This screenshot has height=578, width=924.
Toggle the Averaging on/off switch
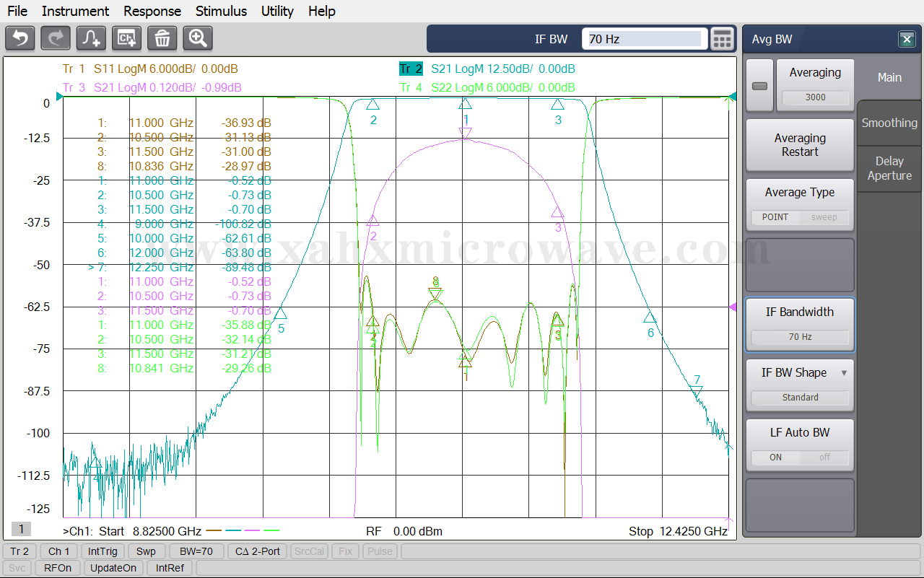click(x=759, y=86)
